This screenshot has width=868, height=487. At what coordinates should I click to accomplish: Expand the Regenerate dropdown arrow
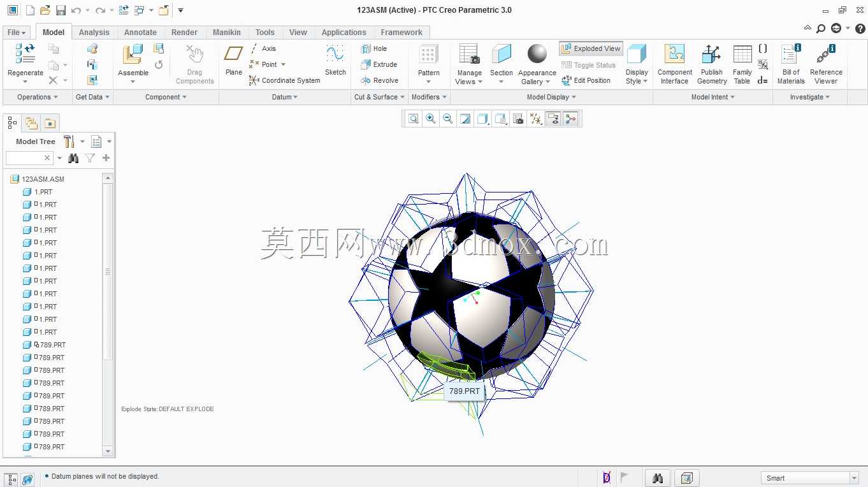tap(25, 82)
